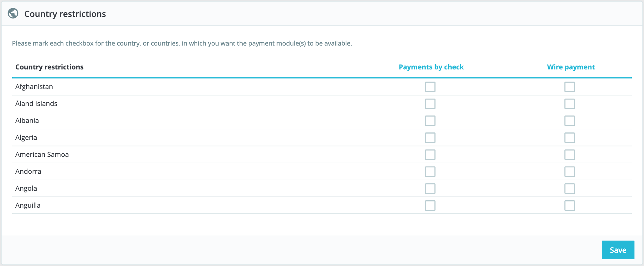Enable Payments by check for Afghanistan

coord(430,87)
